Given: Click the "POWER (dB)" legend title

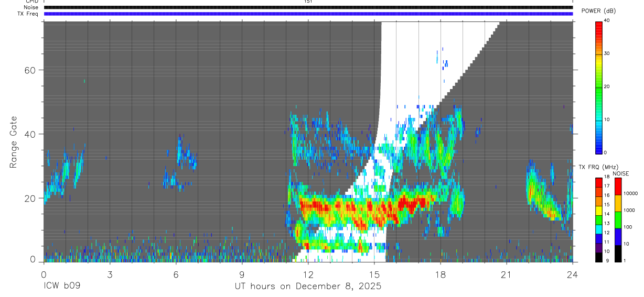Looking at the screenshot, I should coord(598,11).
